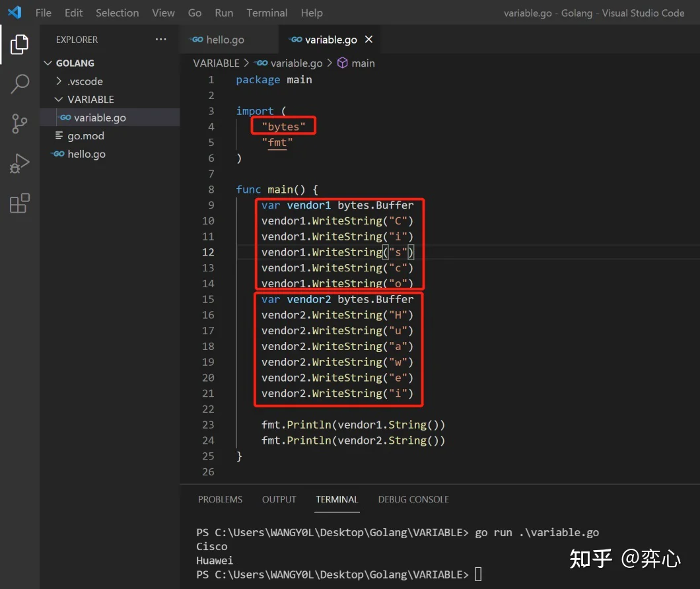Screen dimensions: 700x589
Task: Open the Extensions view
Action: coord(19,203)
